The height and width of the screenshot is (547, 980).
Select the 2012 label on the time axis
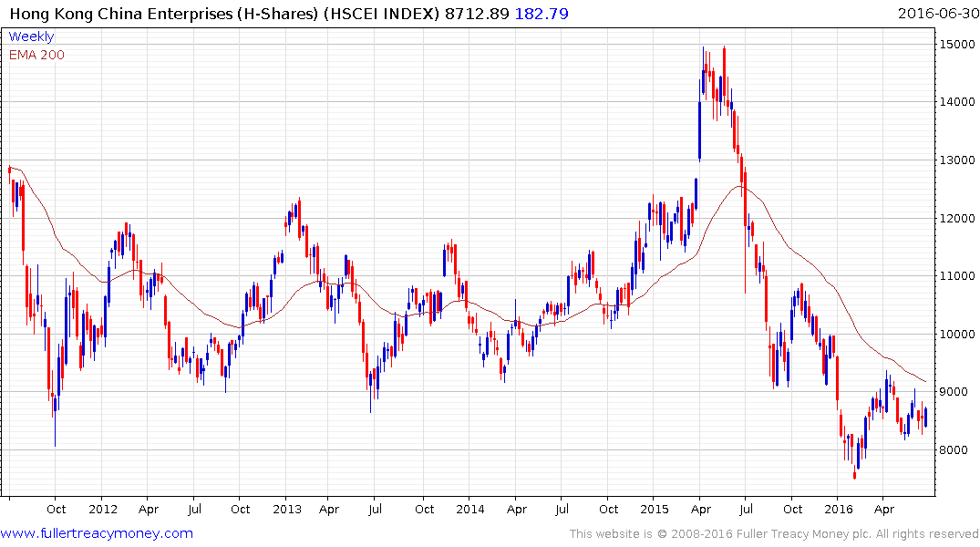tap(103, 509)
